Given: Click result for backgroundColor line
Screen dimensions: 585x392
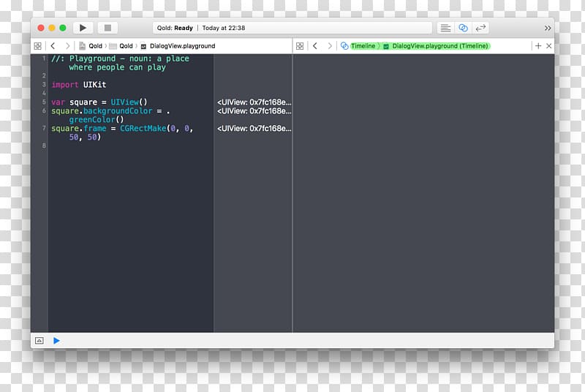Looking at the screenshot, I should pos(254,111).
